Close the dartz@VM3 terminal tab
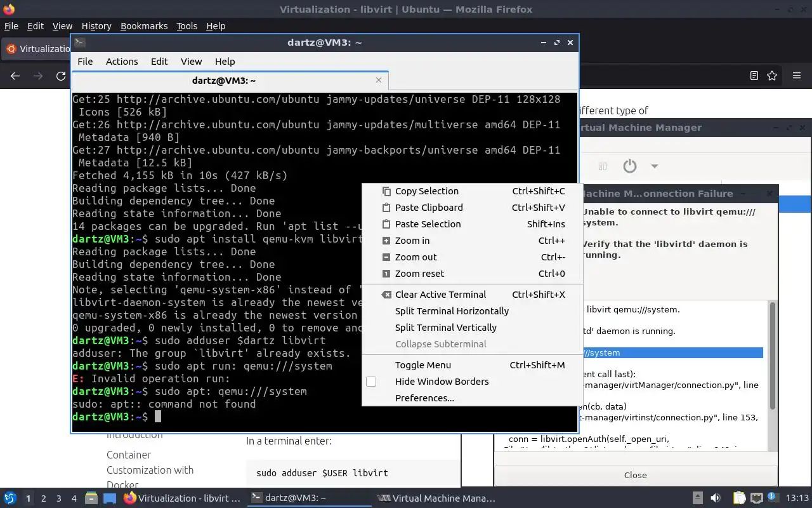Screen dimensions: 812x508 379,80
